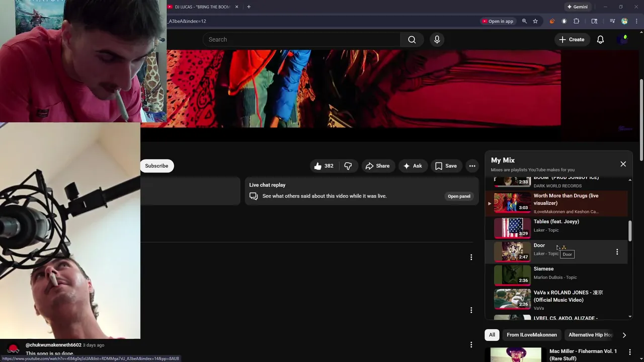Open first comment's three-dot menu
644x362 pixels.
pos(471,257)
